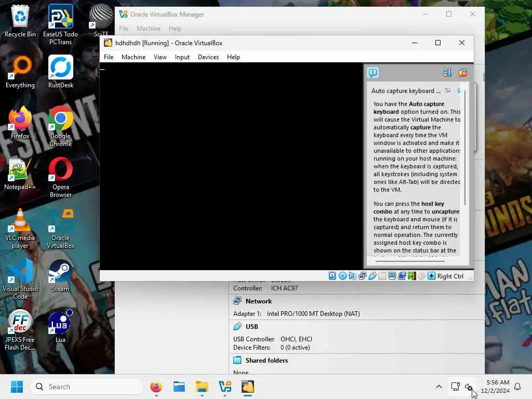Screen dimensions: 532x399
Task: Click the recording status indicator
Action: coord(402,276)
